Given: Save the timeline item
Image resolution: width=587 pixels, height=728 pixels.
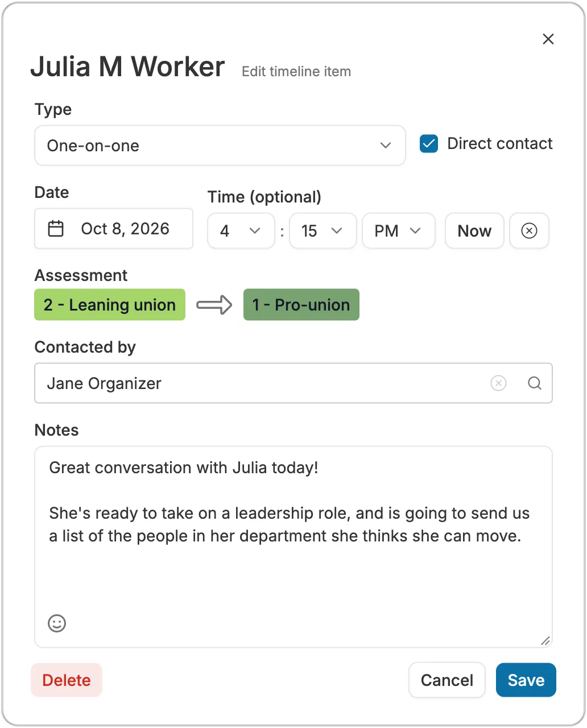Looking at the screenshot, I should coord(526,680).
